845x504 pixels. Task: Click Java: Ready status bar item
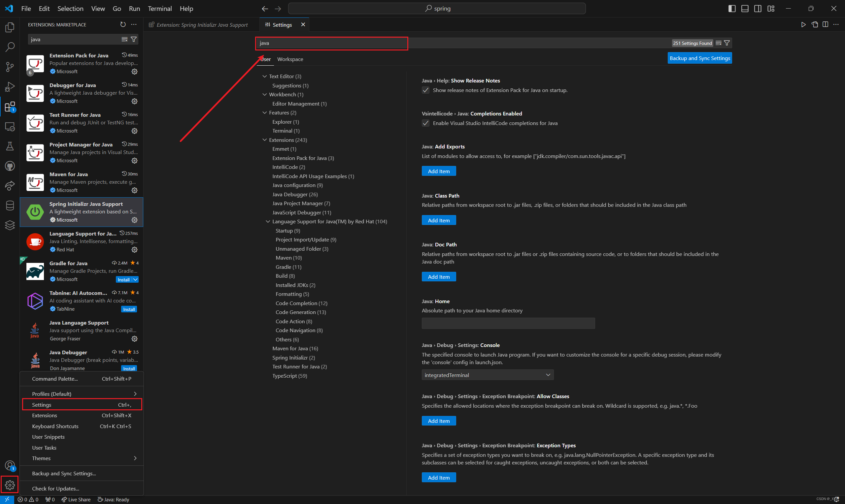114,500
